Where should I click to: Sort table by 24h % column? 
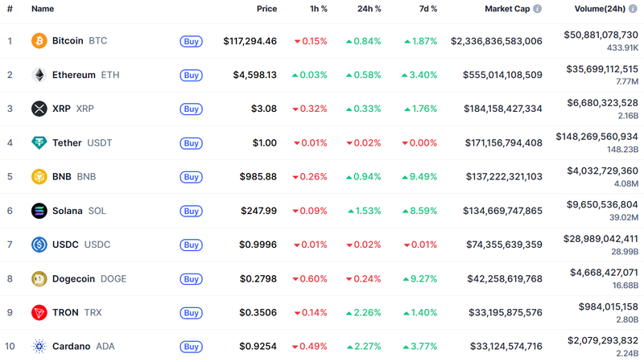369,9
